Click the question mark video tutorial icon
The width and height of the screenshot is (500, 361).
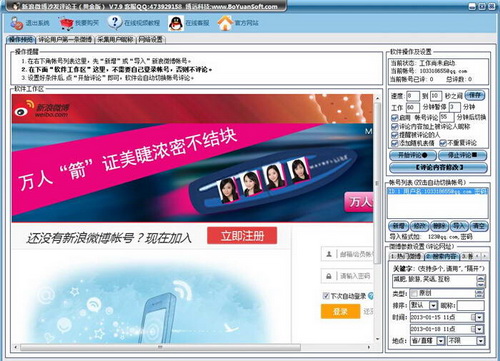115,22
